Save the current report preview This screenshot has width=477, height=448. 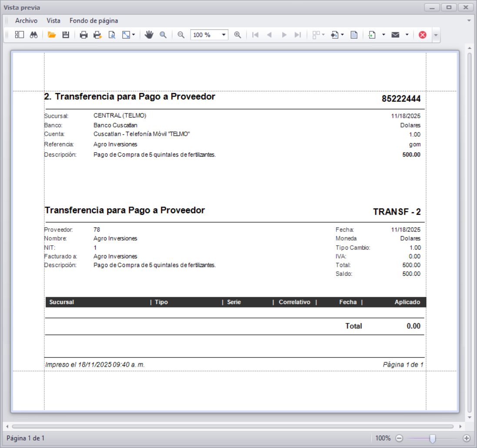65,35
